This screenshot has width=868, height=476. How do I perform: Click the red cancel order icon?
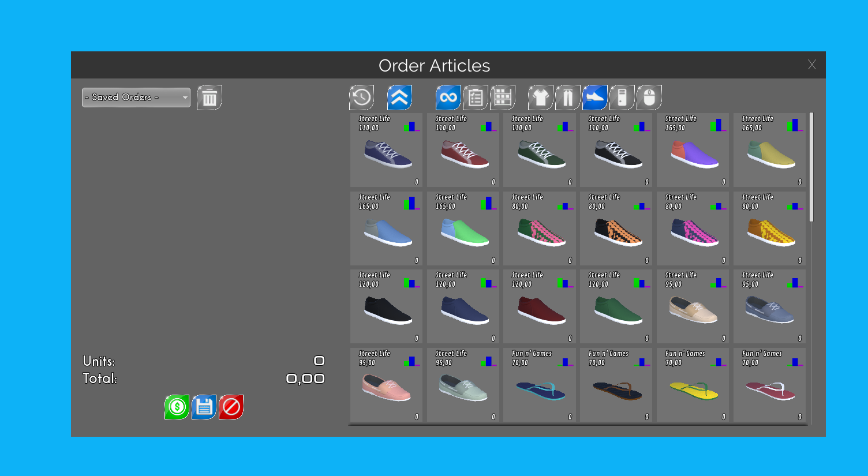coord(231,407)
